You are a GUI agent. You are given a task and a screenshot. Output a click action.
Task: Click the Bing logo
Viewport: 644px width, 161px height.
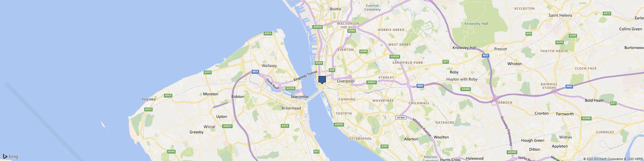(x=10, y=156)
